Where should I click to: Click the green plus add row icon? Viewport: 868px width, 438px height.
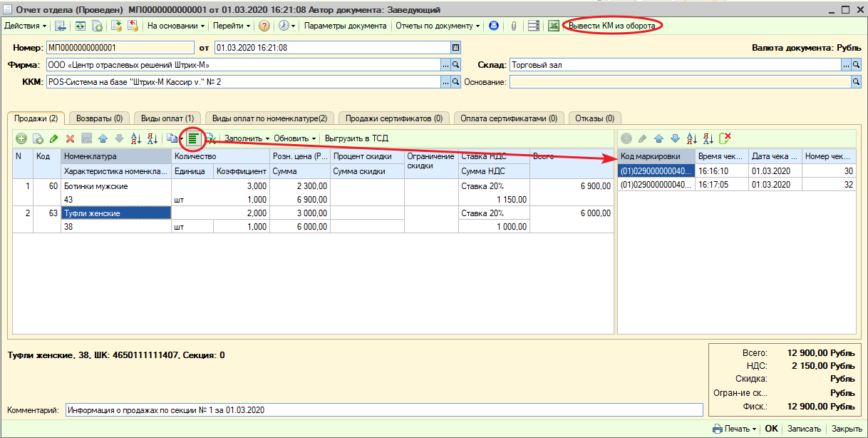coord(21,138)
